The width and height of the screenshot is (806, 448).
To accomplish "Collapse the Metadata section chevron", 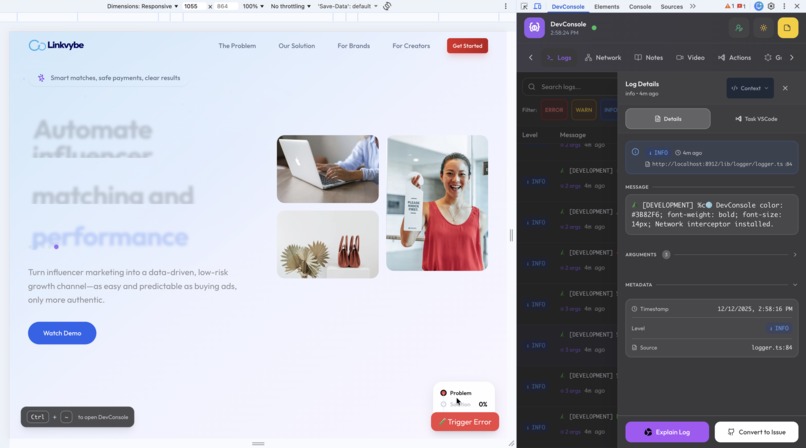I will [795, 285].
